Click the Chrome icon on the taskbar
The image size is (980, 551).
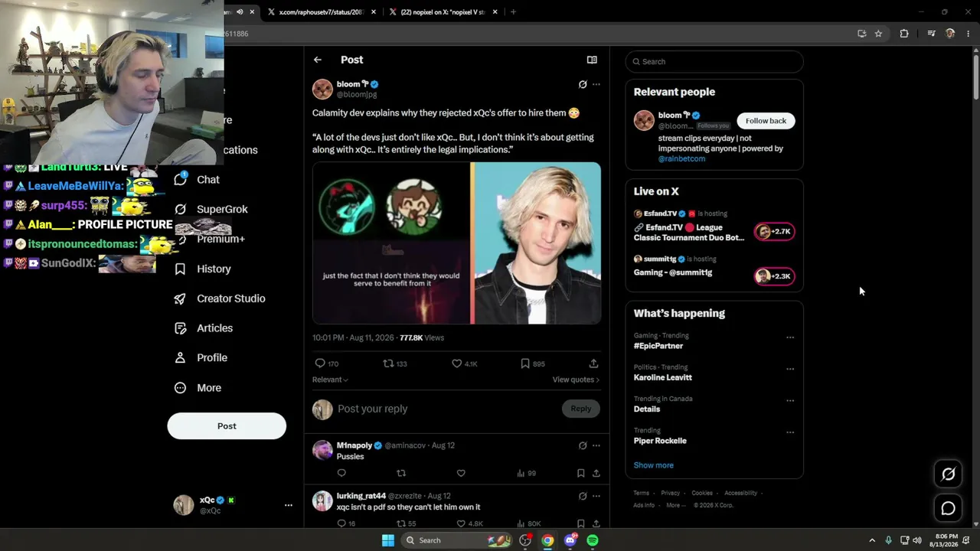[547, 540]
